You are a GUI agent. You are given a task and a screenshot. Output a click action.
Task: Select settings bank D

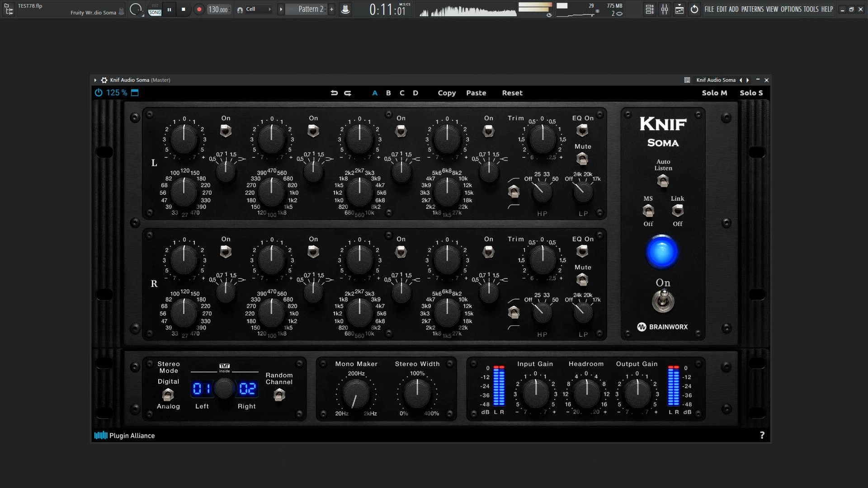tap(415, 93)
